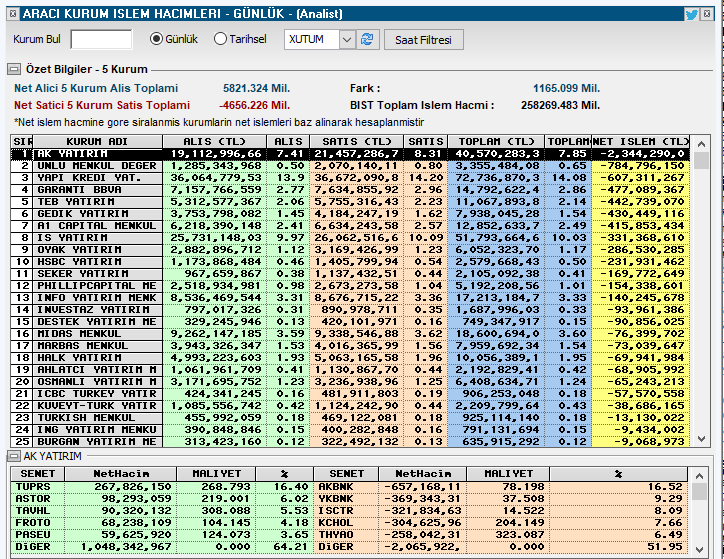Sort by KURUM ADI column header
Image resolution: width=724 pixels, height=559 pixels.
click(x=97, y=141)
